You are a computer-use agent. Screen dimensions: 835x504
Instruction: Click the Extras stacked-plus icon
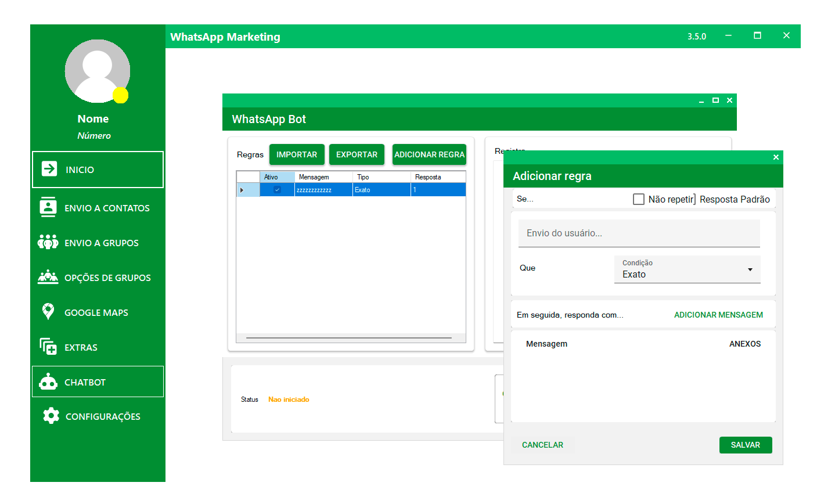coord(48,347)
